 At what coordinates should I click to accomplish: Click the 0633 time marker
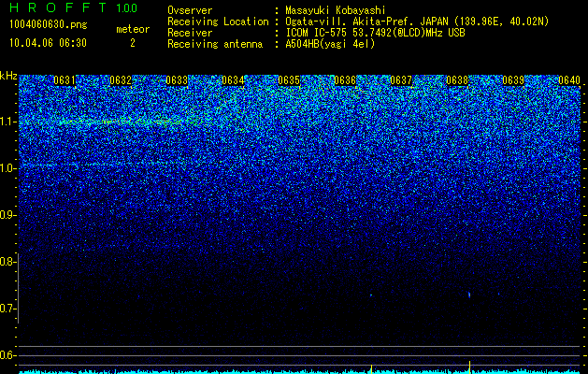tap(177, 80)
